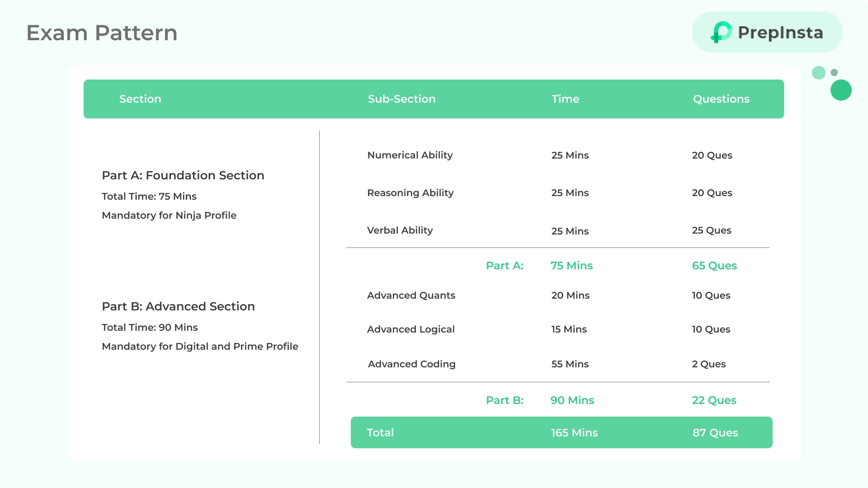Click 10 Ques in Advanced Logical row

[x=711, y=329]
